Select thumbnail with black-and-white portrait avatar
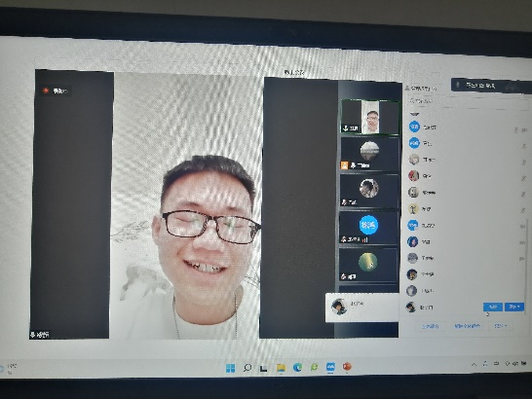This screenshot has height=399, width=532. (x=369, y=191)
